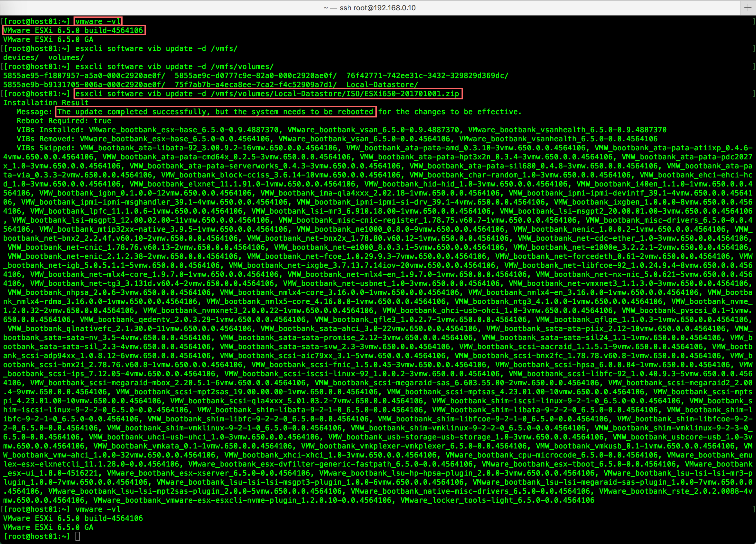Click the highlighted esxcli update ESXi650-201701001.zip command
The image size is (756, 544).
click(x=268, y=94)
